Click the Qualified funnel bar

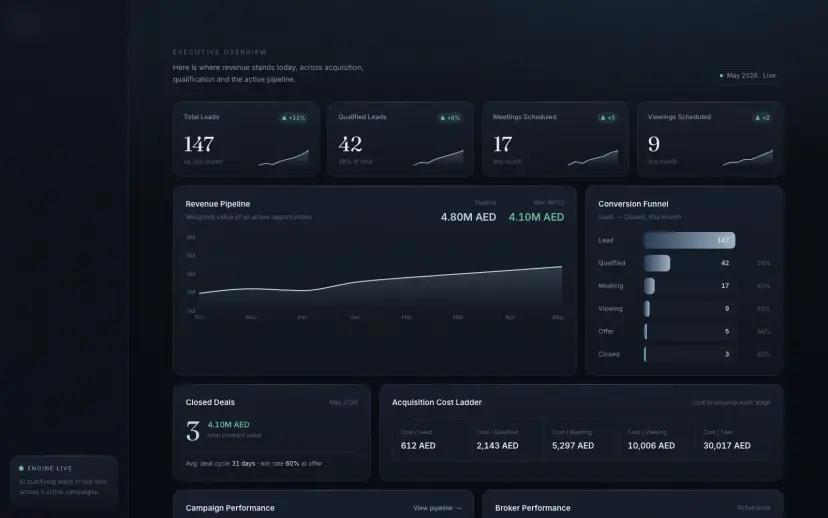657,263
